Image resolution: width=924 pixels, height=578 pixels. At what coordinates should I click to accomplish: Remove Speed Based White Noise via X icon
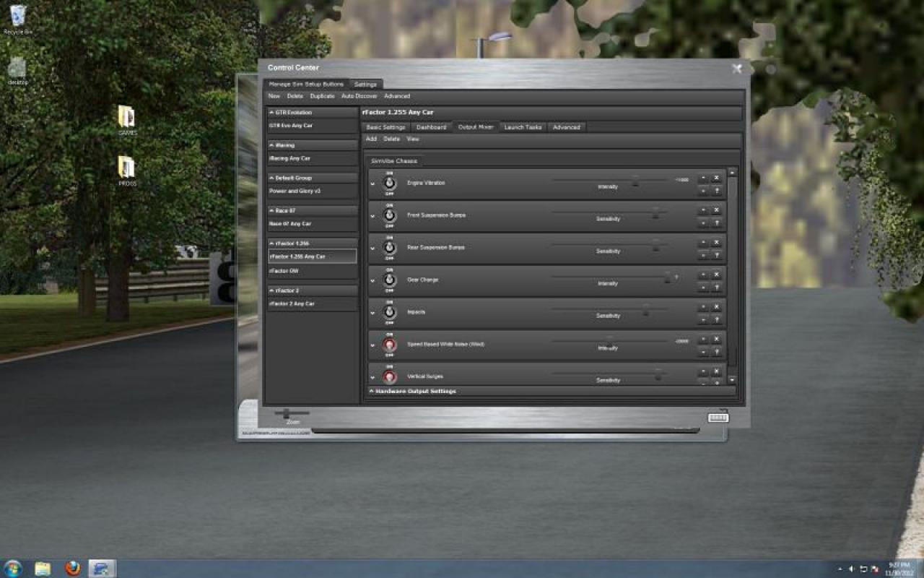[x=716, y=339]
